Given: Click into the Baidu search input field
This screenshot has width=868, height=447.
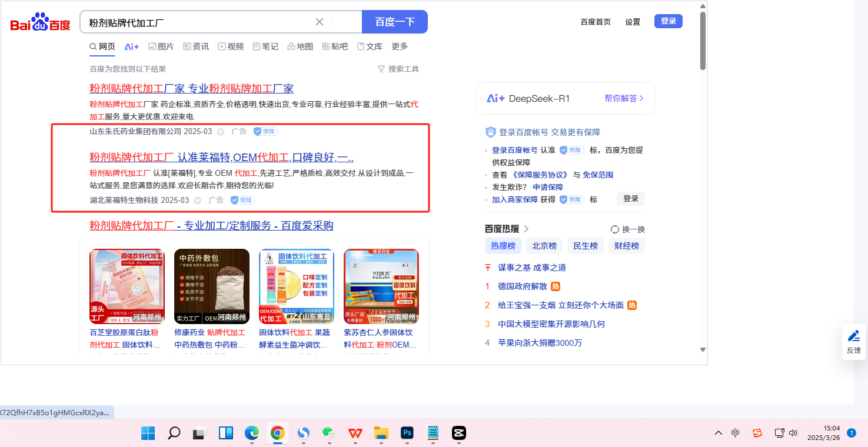Looking at the screenshot, I should [x=200, y=22].
